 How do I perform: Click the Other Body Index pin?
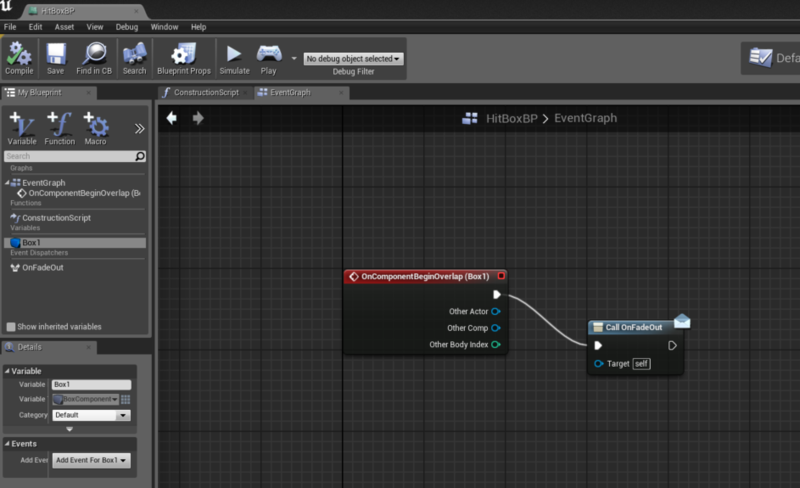point(495,345)
